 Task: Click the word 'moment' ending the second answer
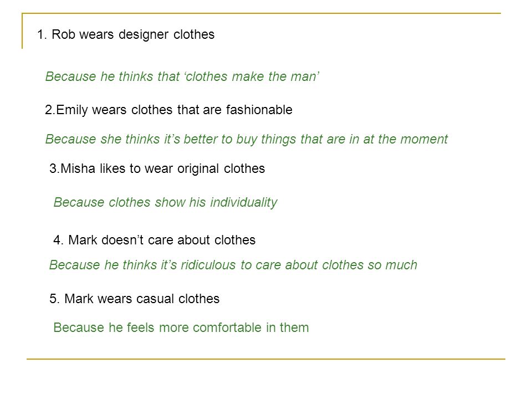pos(424,140)
